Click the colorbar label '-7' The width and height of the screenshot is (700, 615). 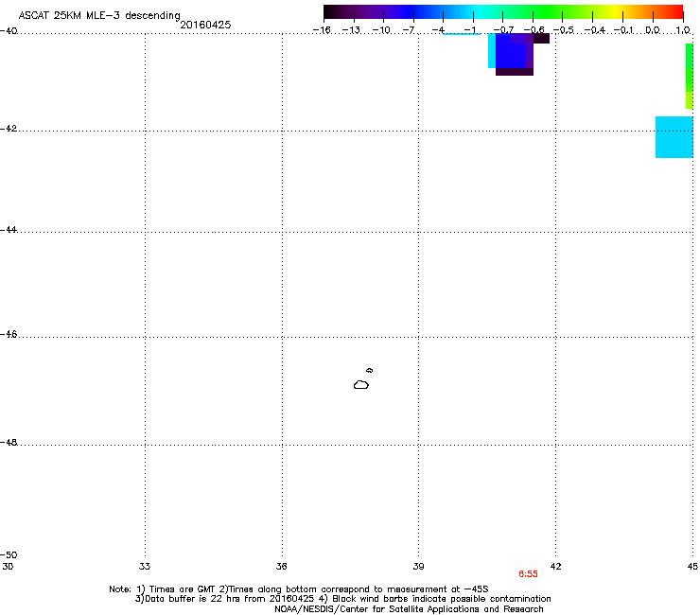click(x=409, y=30)
